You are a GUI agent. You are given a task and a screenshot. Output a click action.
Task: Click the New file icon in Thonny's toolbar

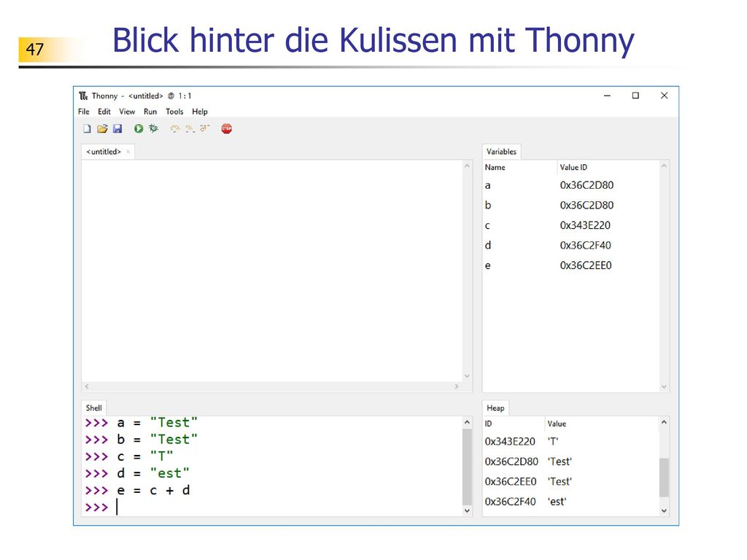point(87,128)
